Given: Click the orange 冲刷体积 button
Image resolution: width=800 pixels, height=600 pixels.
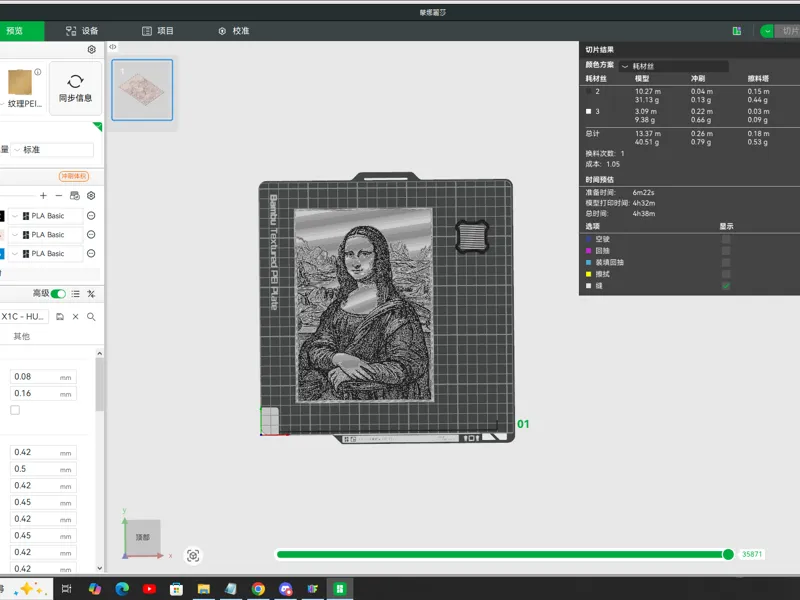Looking at the screenshot, I should [74, 176].
